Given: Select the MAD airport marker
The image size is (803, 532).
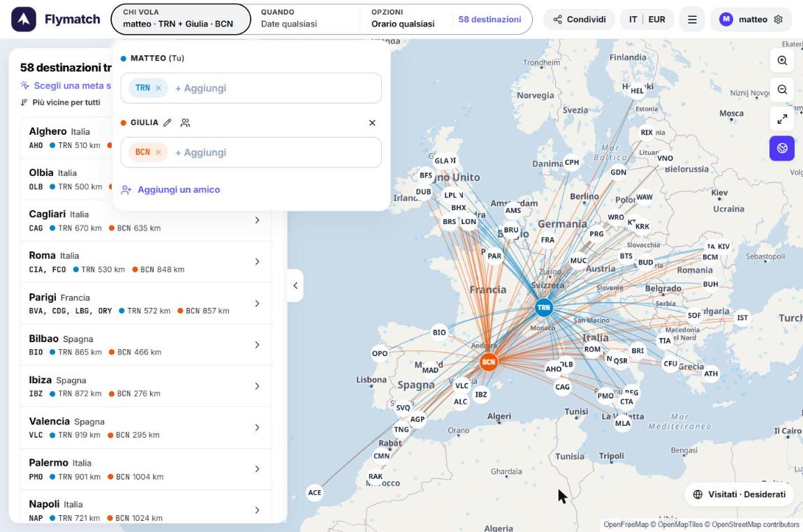Looking at the screenshot, I should [430, 370].
